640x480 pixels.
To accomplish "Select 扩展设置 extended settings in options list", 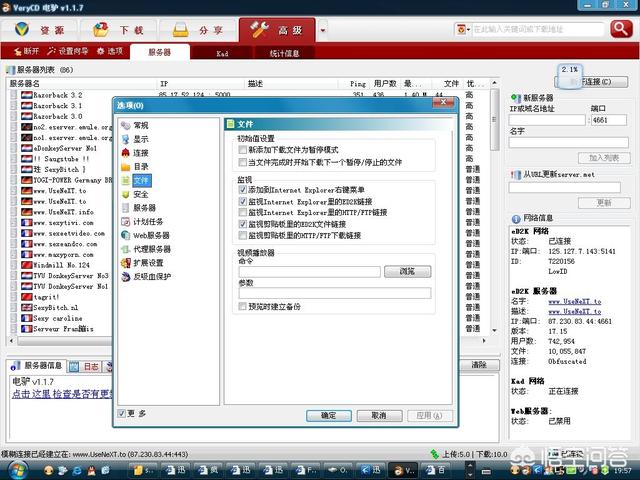I will [x=142, y=263].
